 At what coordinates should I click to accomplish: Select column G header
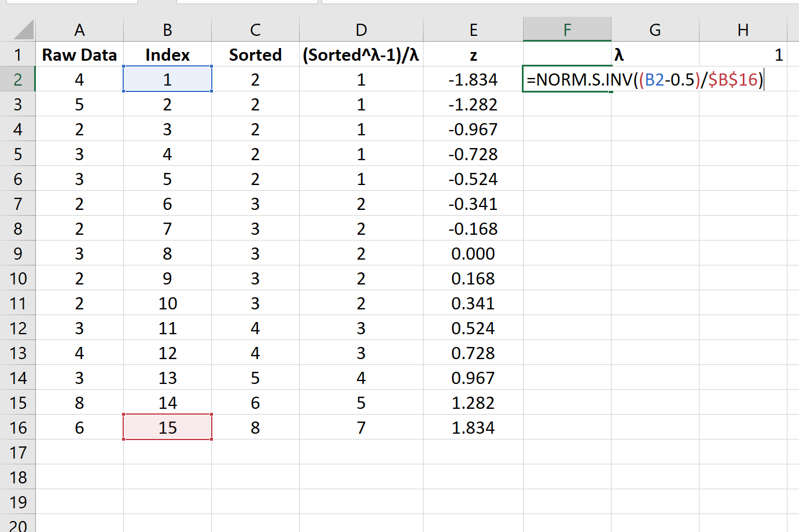point(655,29)
